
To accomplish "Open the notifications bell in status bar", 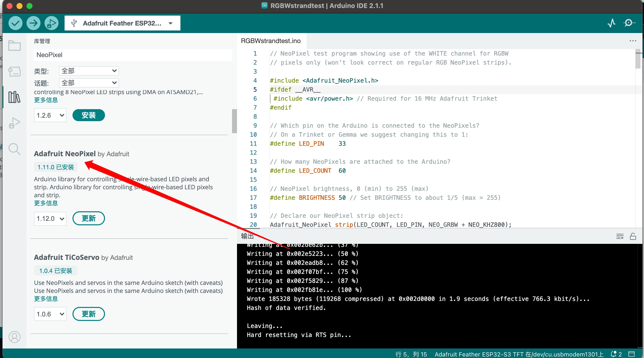I will (x=616, y=354).
